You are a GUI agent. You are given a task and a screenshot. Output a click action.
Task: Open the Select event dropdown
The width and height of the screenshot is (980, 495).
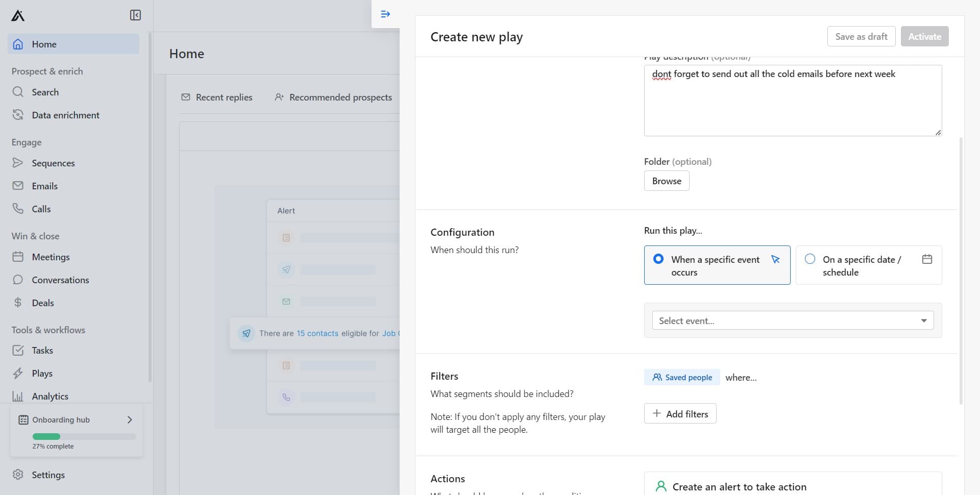(x=793, y=320)
